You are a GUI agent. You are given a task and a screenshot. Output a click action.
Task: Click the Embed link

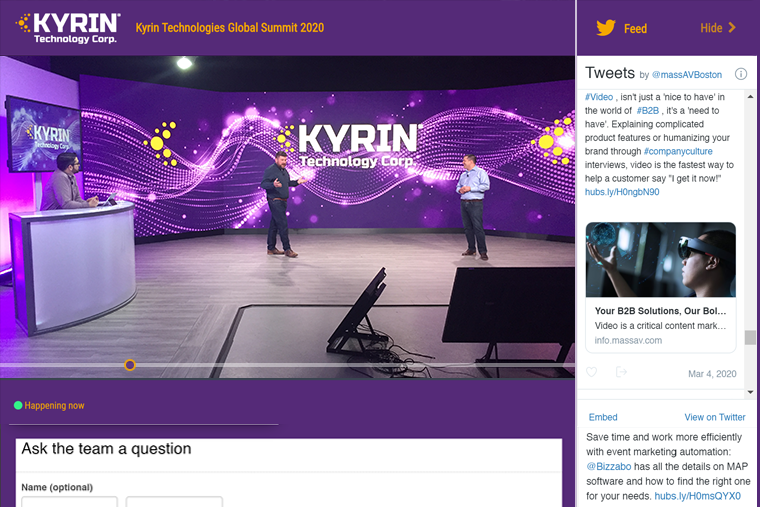(603, 417)
